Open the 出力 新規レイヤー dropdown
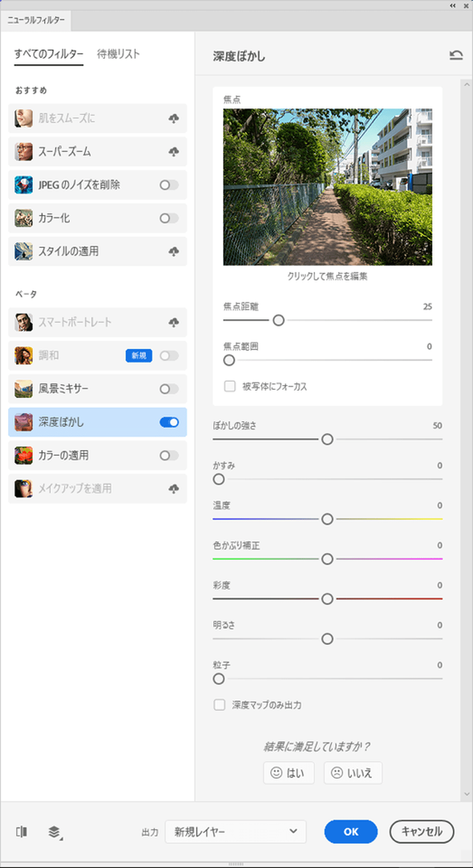Image resolution: width=473 pixels, height=868 pixels. [x=235, y=832]
